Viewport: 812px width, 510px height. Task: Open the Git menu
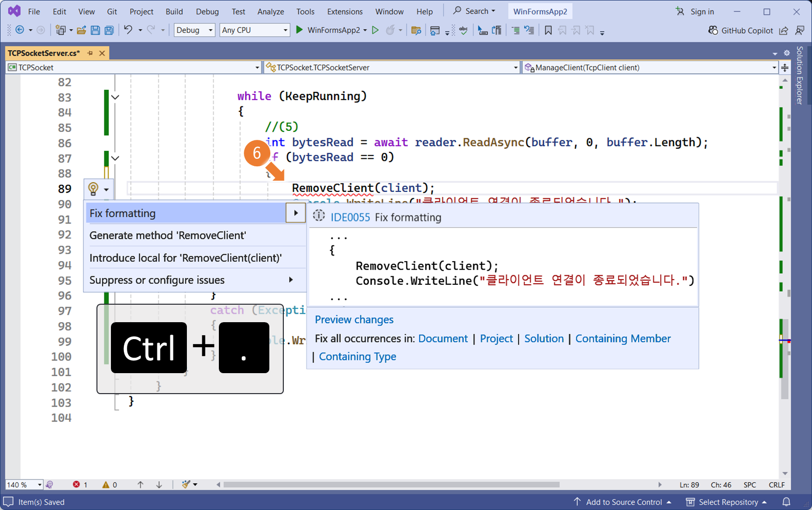pyautogui.click(x=112, y=11)
